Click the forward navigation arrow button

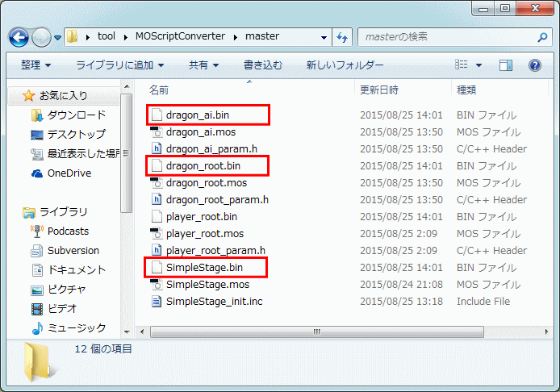point(41,37)
